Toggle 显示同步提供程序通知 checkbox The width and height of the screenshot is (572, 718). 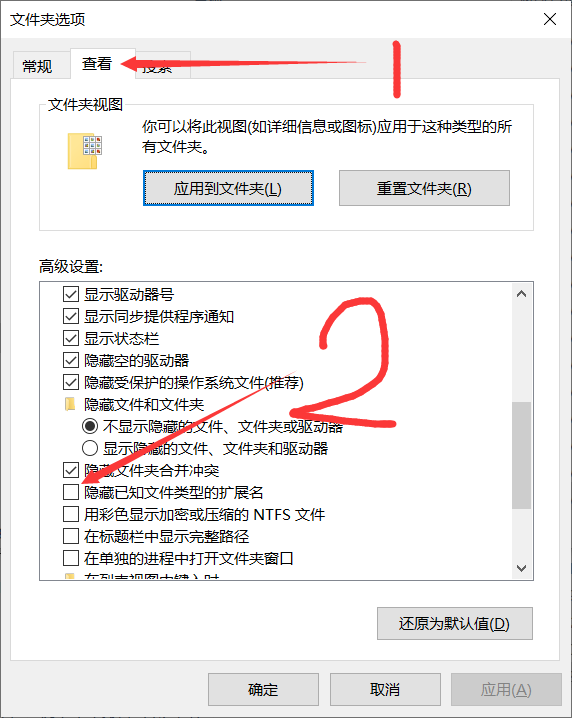[71, 316]
